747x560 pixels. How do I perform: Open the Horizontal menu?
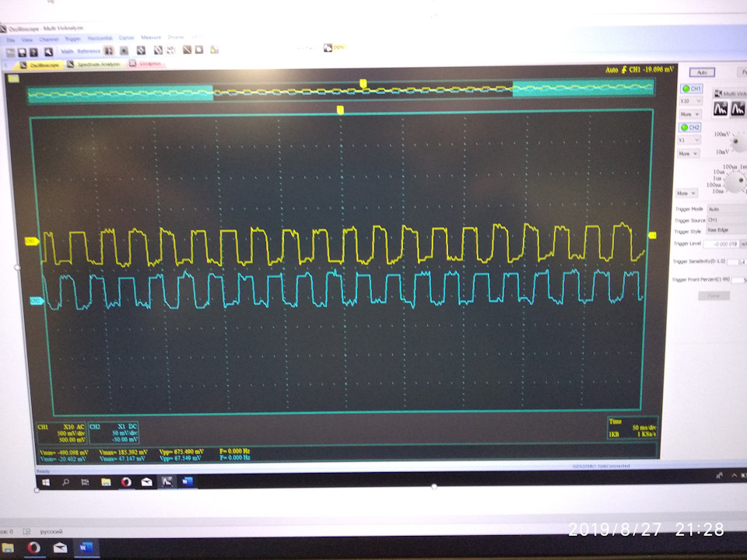pos(100,38)
